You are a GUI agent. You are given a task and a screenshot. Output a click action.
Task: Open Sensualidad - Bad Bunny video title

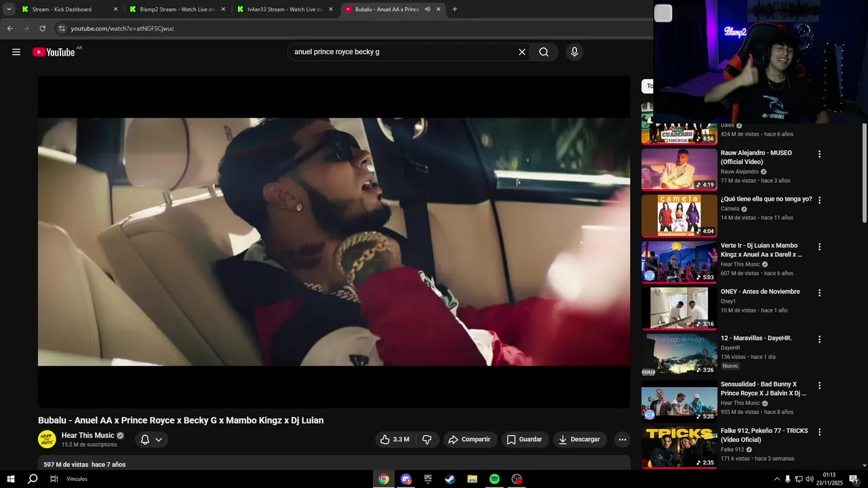[x=764, y=388]
